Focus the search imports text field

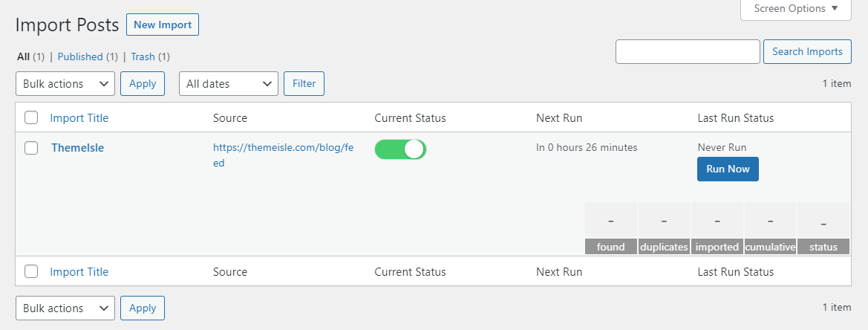[688, 52]
